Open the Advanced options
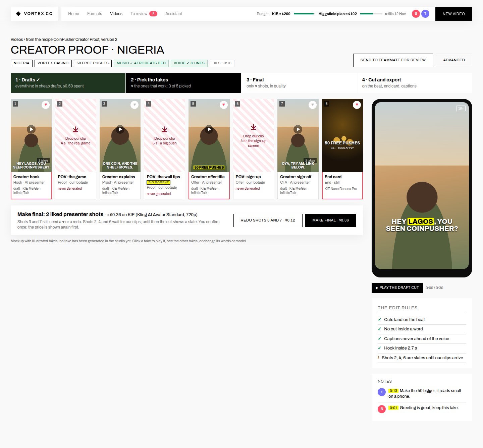 coord(454,60)
